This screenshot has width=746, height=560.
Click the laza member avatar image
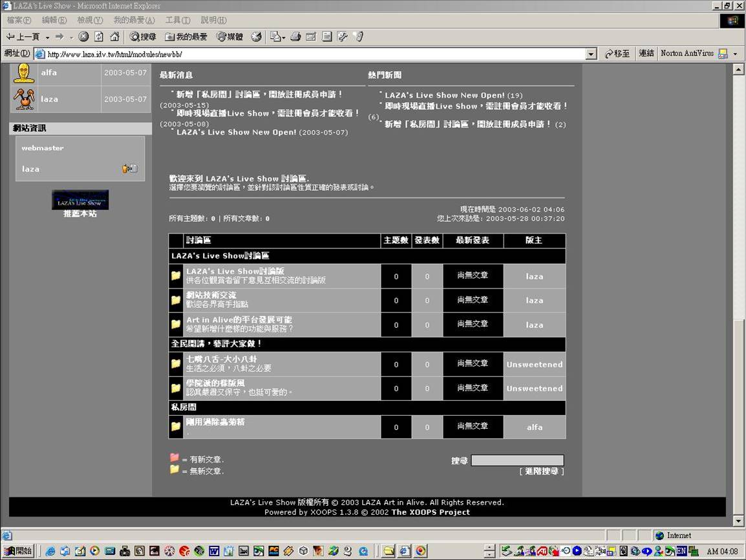coord(24,99)
